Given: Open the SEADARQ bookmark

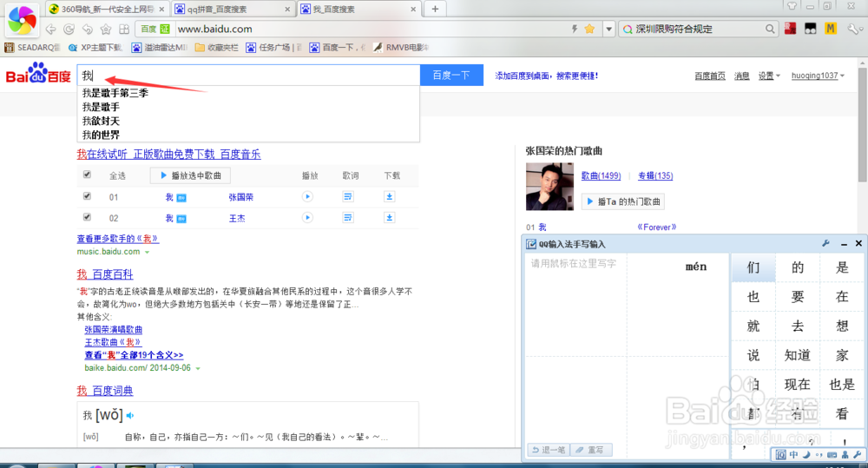Looking at the screenshot, I should 32,48.
